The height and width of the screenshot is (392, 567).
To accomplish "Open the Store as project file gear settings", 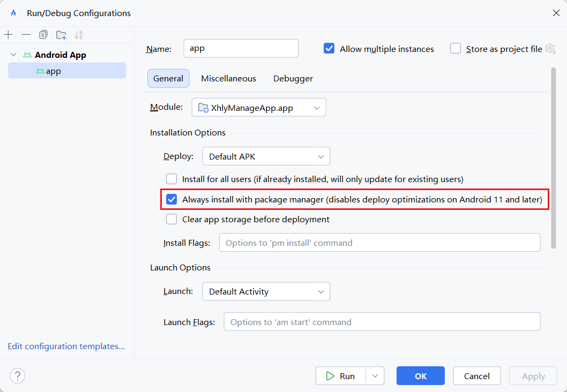I will (550, 49).
